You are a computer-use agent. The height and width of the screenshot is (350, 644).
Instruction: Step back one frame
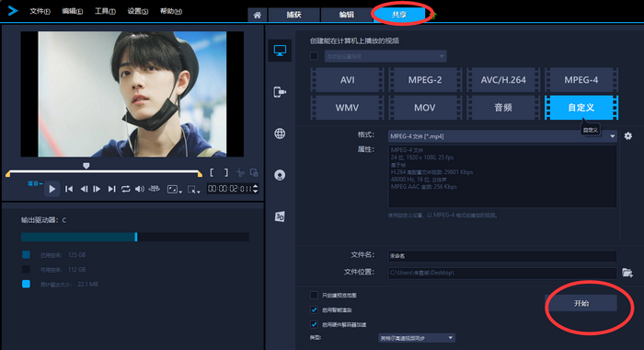tap(84, 189)
